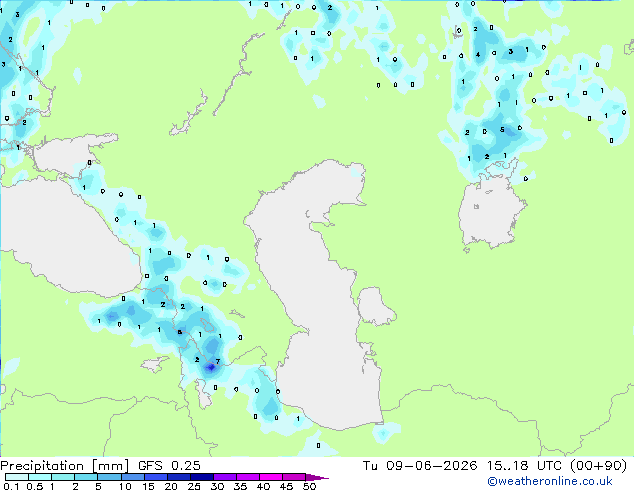Click the map value "7" near darkest rain cell
Screen dimensions: 634x490
pos(218,361)
